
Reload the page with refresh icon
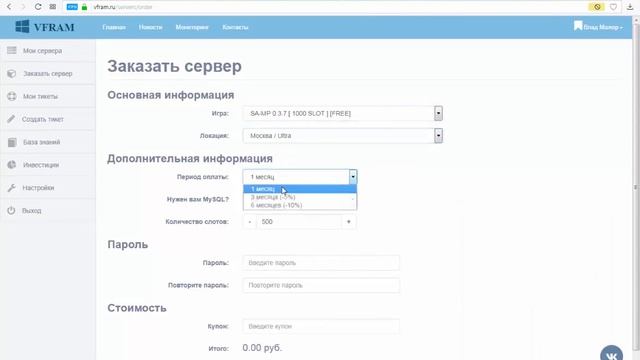[x=38, y=7]
